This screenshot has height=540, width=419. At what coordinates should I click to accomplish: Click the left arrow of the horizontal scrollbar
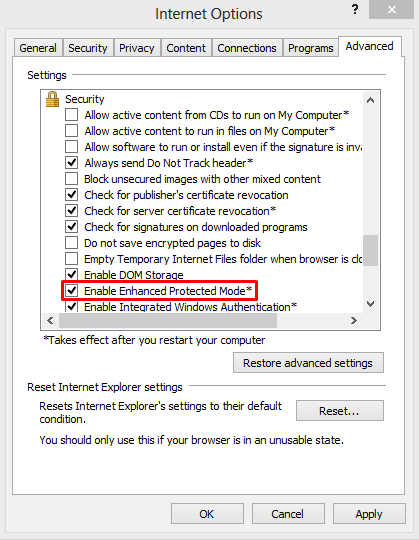click(50, 321)
